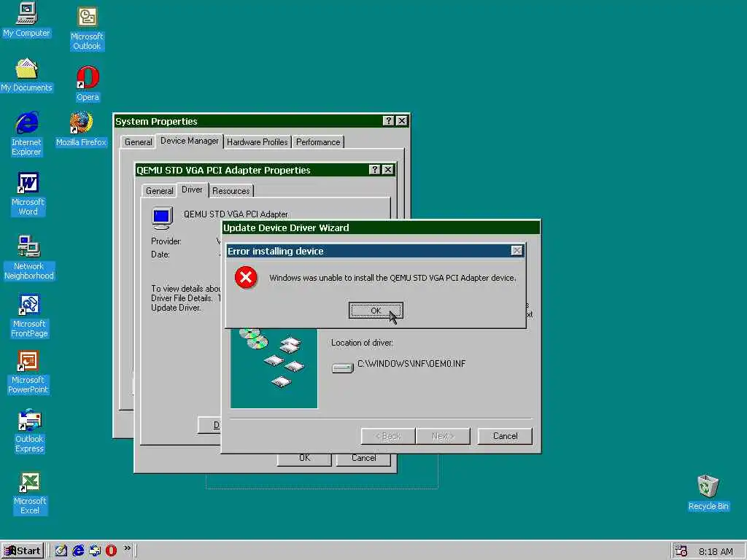
Task: Open Resources tab in adapter properties
Action: tap(231, 190)
